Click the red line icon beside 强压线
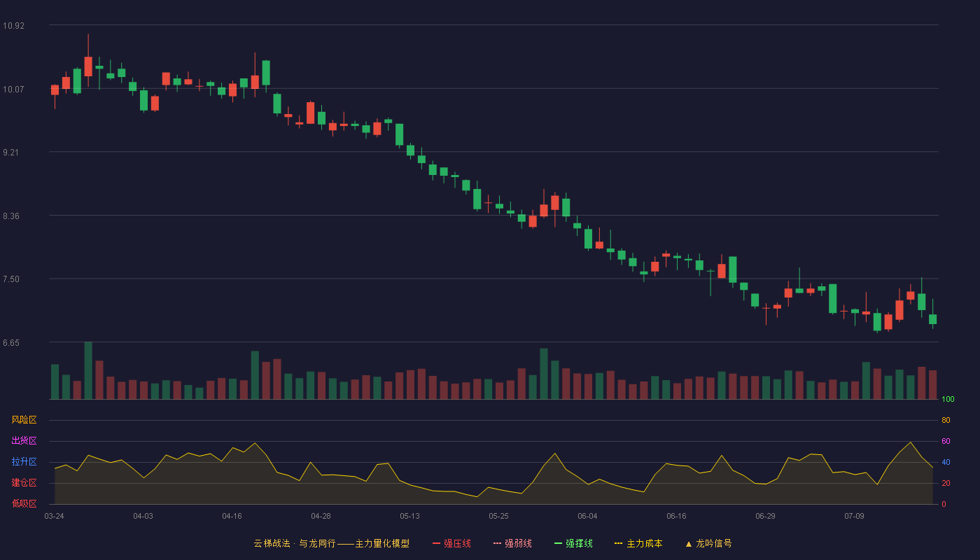 click(x=437, y=543)
